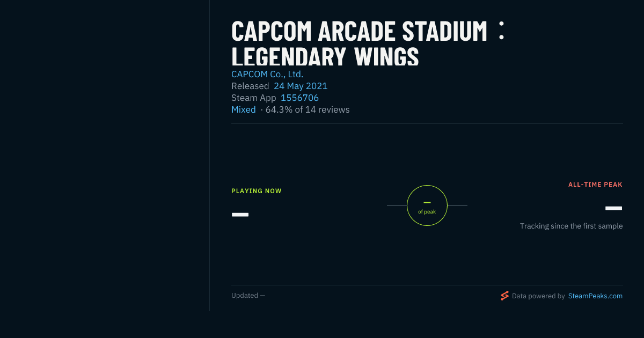644x338 pixels.
Task: Click the 'Updated —' timestamp text
Action: click(x=248, y=296)
